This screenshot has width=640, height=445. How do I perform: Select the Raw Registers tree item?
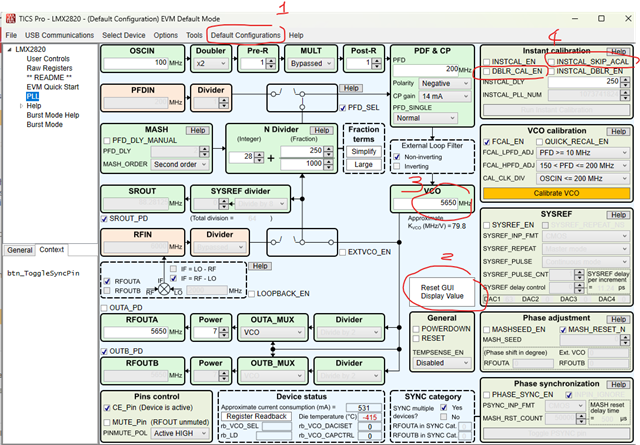[49, 68]
